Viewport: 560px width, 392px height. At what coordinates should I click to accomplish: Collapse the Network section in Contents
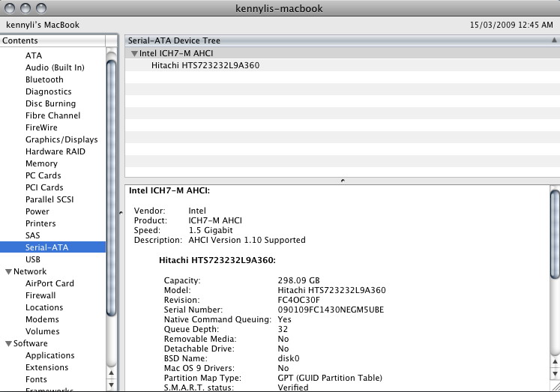coord(8,271)
